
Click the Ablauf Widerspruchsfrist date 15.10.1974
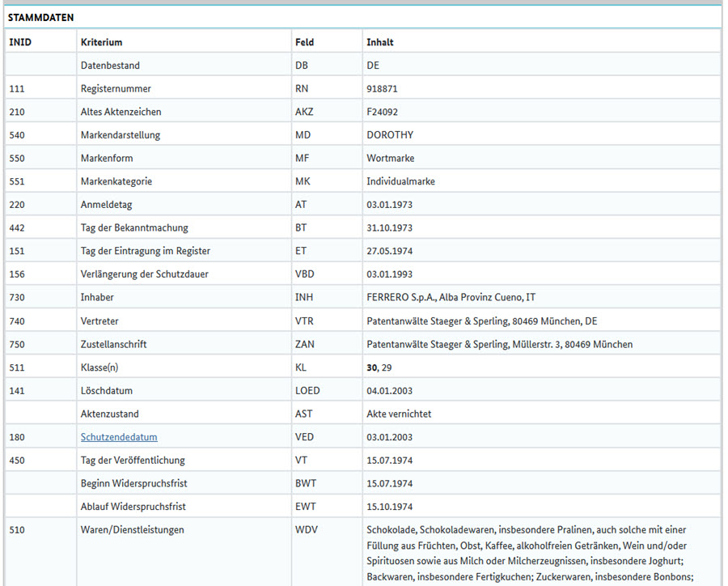(390, 507)
